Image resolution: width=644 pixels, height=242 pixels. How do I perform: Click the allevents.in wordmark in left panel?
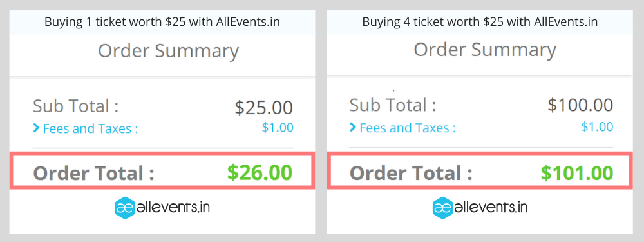(x=174, y=207)
